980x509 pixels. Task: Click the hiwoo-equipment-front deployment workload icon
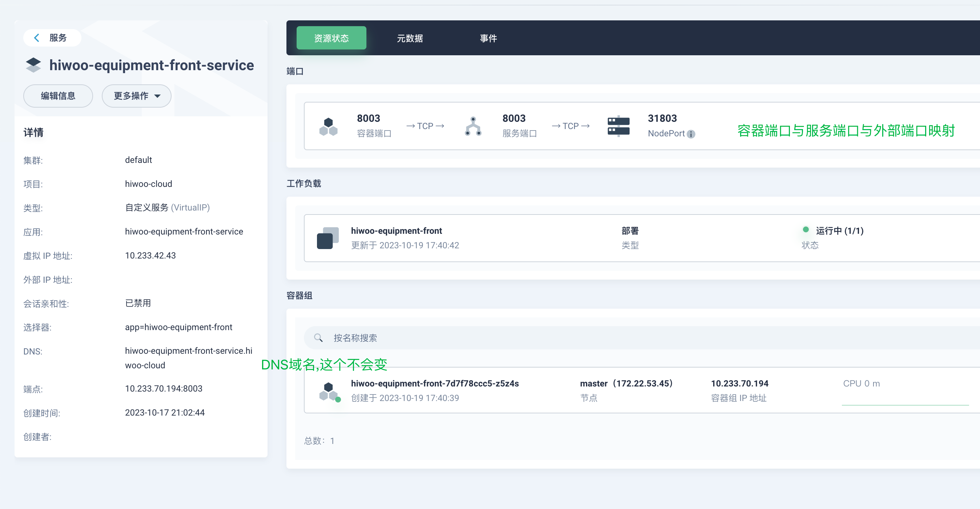pos(328,238)
